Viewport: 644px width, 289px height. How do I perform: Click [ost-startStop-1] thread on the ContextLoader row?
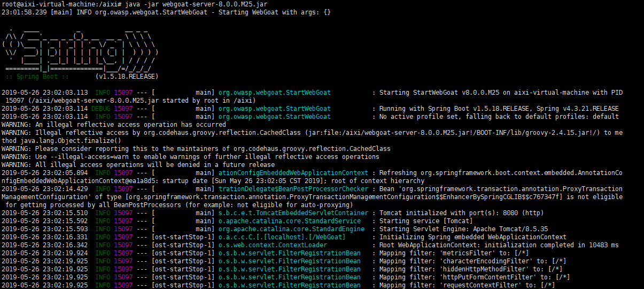pos(183,245)
